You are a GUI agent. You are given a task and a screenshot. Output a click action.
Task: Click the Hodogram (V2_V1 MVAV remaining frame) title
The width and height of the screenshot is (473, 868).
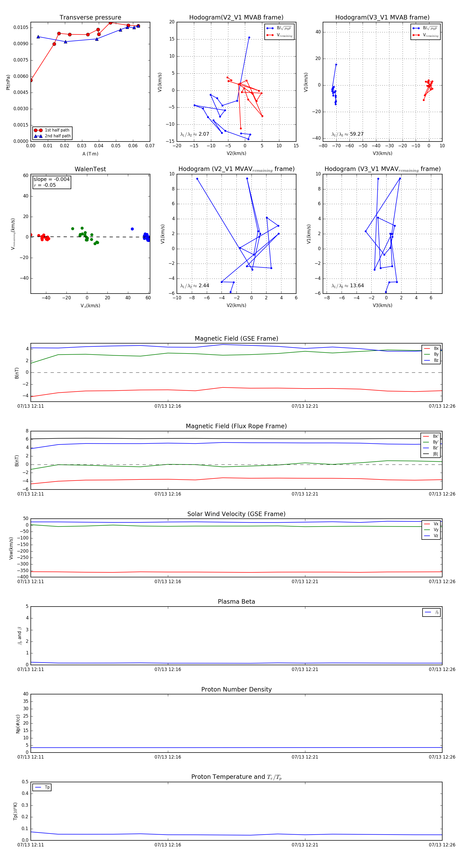tap(236, 169)
